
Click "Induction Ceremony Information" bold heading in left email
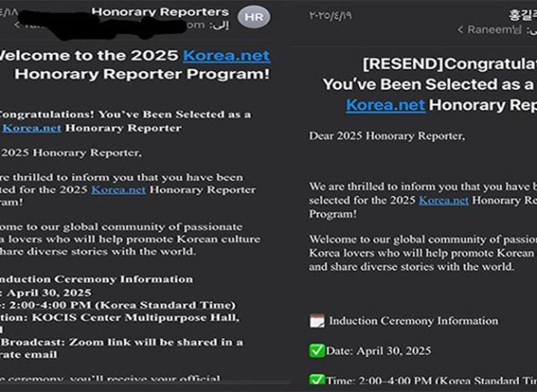(96, 279)
